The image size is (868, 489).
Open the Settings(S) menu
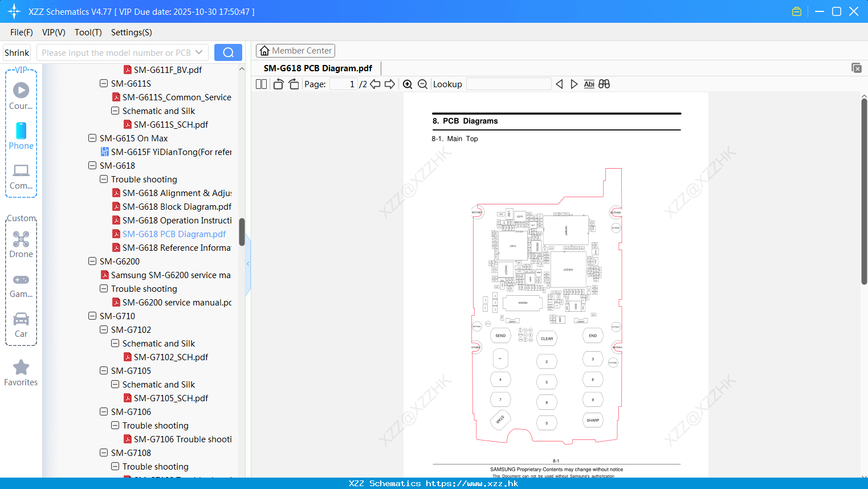(132, 32)
